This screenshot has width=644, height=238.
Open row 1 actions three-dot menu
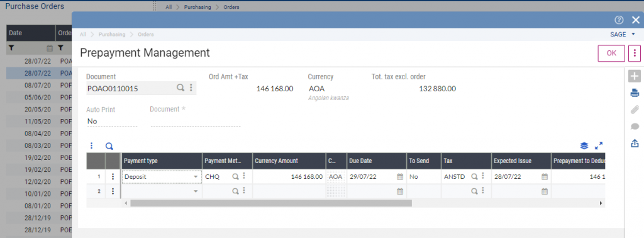(113, 176)
